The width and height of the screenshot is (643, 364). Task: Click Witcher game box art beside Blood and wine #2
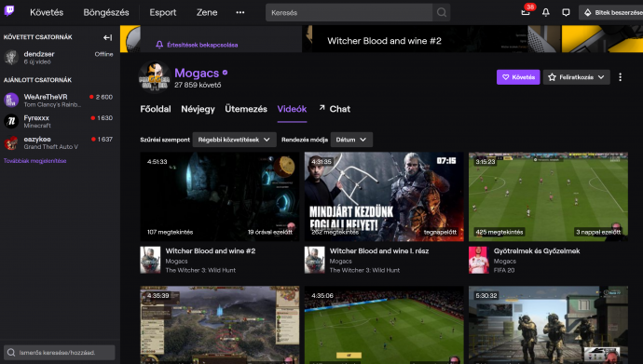pos(150,260)
